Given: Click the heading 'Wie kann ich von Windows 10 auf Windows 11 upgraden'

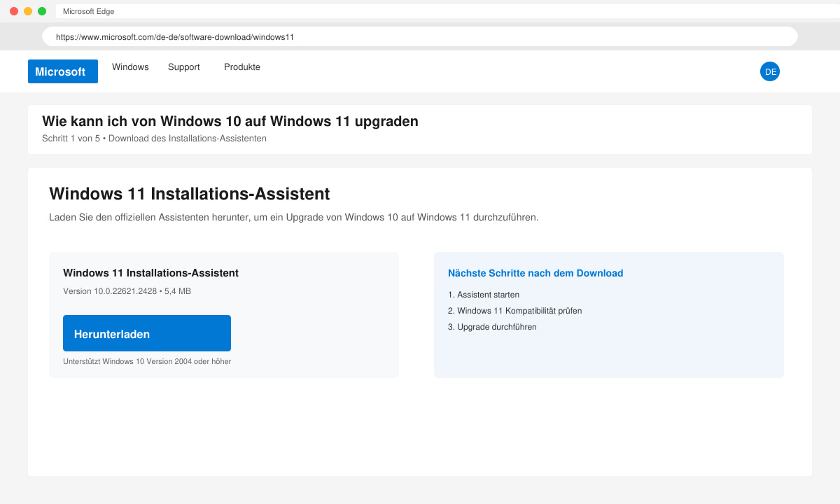Looking at the screenshot, I should coord(230,121).
